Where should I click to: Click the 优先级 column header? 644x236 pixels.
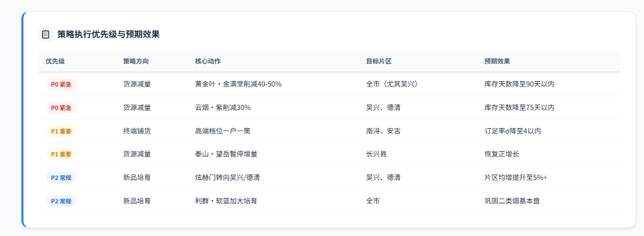click(x=55, y=61)
